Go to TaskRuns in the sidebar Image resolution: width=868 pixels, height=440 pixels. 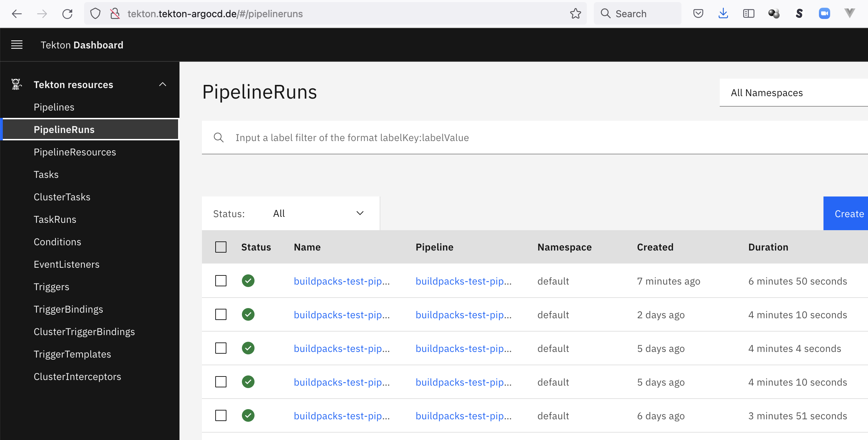55,220
